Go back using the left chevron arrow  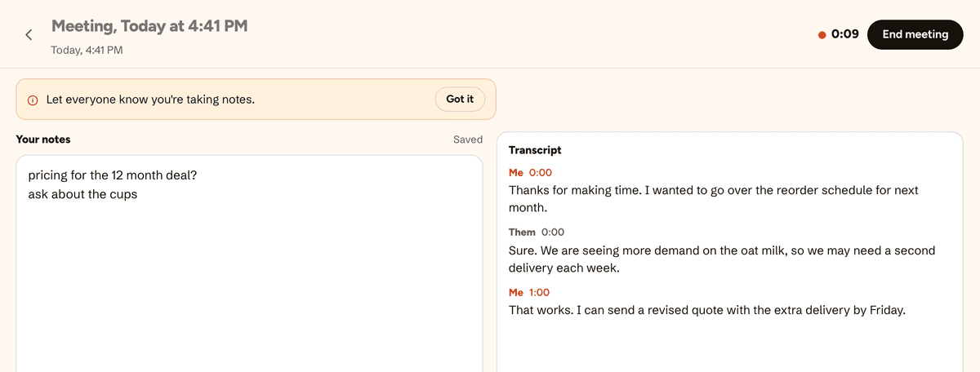click(x=29, y=34)
